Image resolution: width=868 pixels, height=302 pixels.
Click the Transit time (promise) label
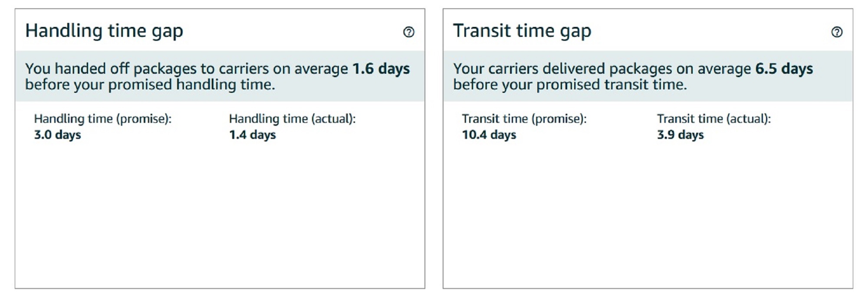[524, 119]
